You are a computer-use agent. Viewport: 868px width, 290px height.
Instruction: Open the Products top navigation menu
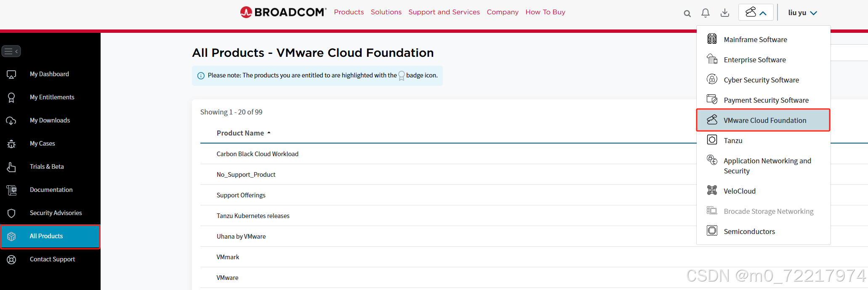pyautogui.click(x=349, y=12)
